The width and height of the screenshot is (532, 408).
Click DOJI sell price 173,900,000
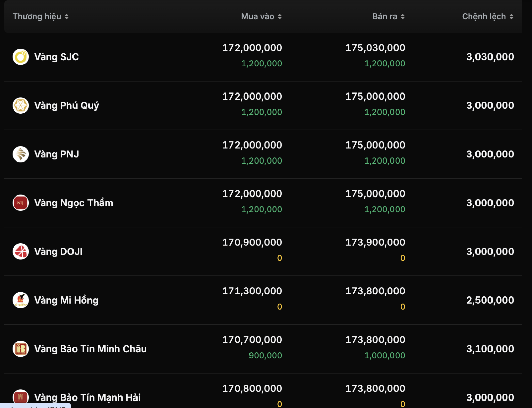click(x=375, y=242)
